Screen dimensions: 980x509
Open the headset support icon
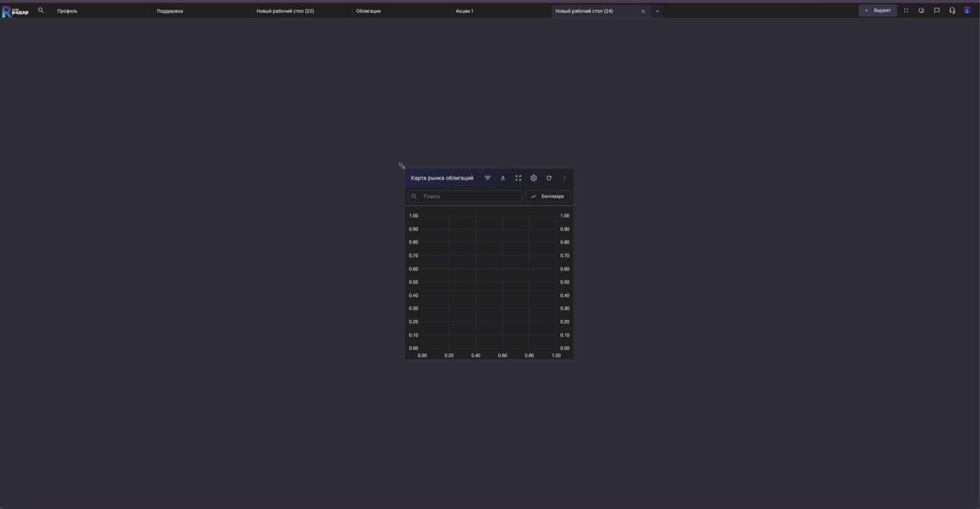pyautogui.click(x=952, y=11)
